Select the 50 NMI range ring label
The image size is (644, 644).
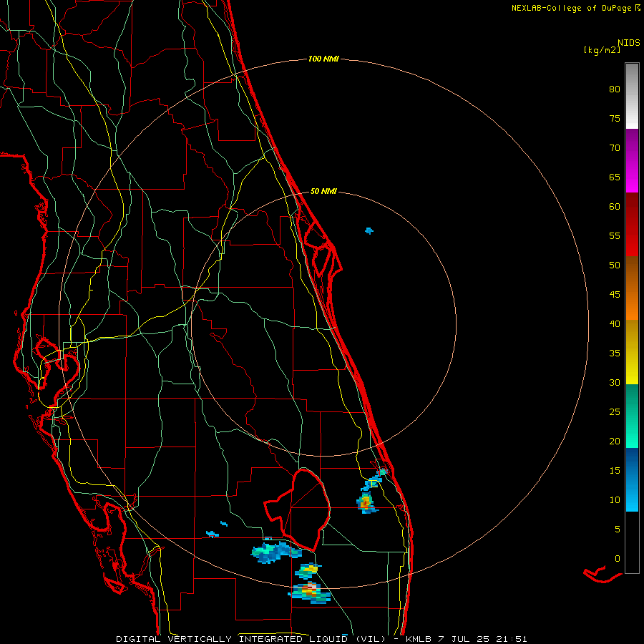point(323,191)
